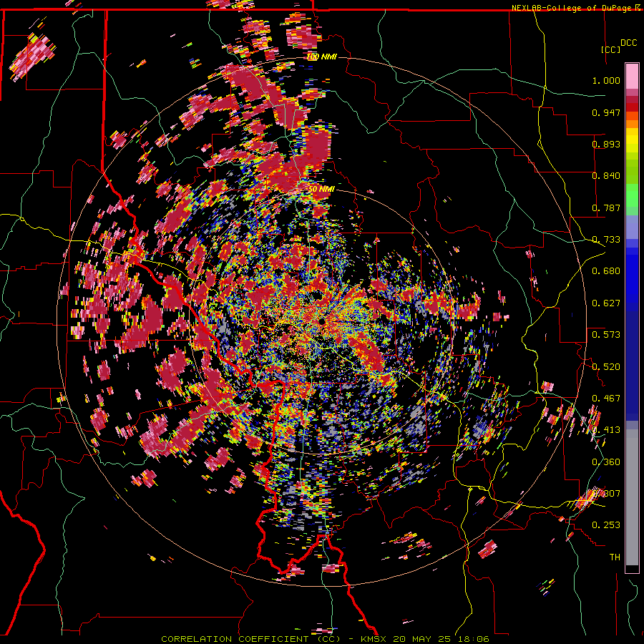Click the TH threshold label
This screenshot has height=644, width=644.
pos(615,557)
